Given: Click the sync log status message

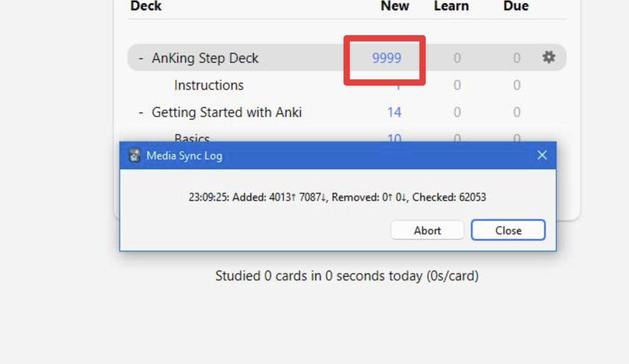Looking at the screenshot, I should click(x=338, y=197).
